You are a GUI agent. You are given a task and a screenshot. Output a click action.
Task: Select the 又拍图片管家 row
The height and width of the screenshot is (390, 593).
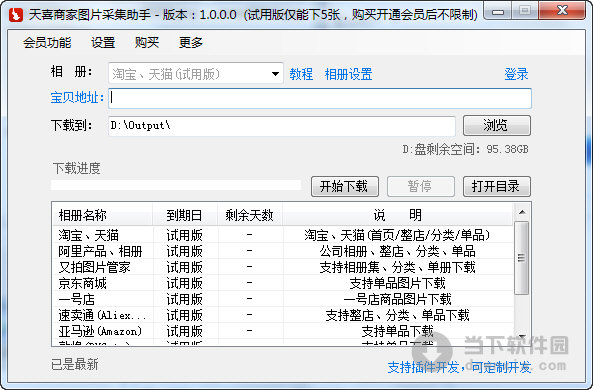[283, 267]
